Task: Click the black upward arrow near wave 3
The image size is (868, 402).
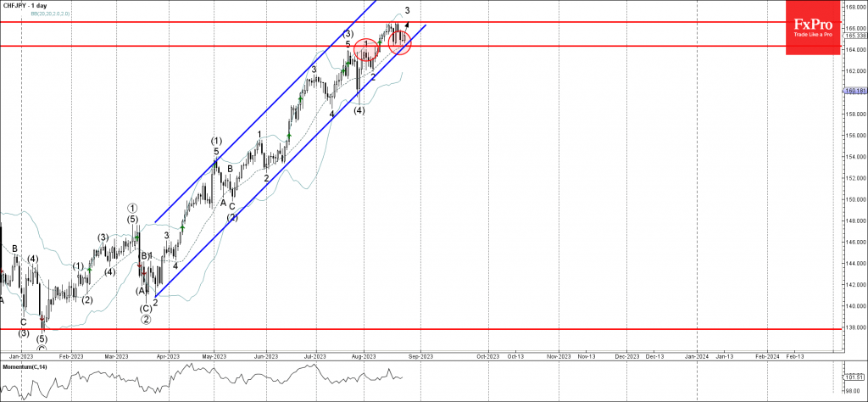Action: pos(406,25)
